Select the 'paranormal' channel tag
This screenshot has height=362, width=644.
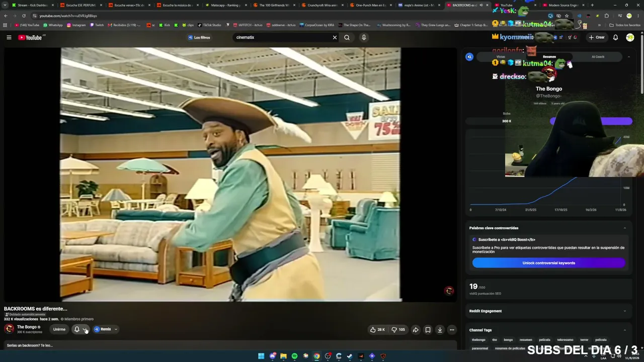480,348
